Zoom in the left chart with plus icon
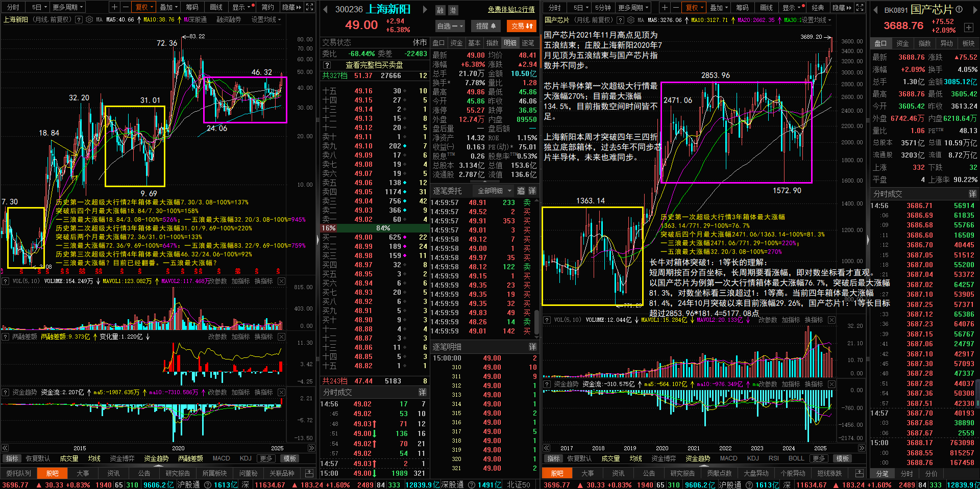This screenshot has height=489, width=980. 115,7
